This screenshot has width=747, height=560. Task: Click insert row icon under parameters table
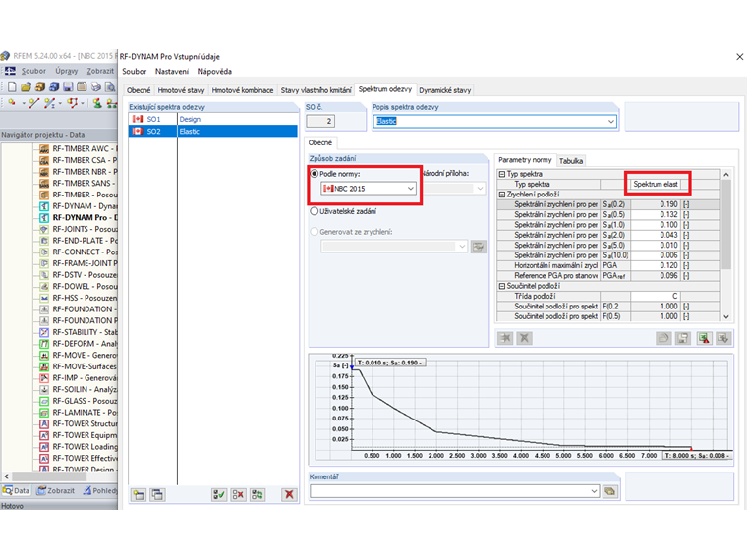(505, 338)
